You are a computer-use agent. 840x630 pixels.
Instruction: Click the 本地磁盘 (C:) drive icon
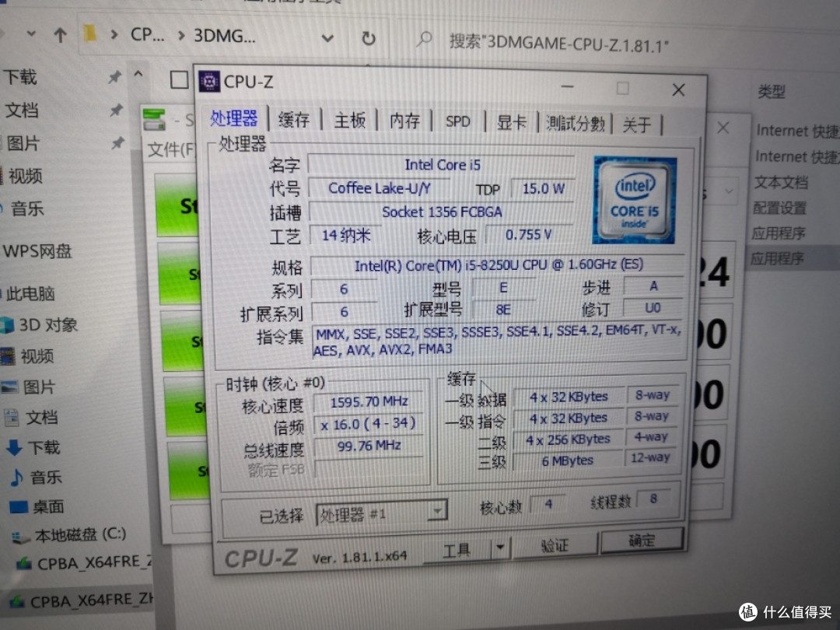coord(20,537)
